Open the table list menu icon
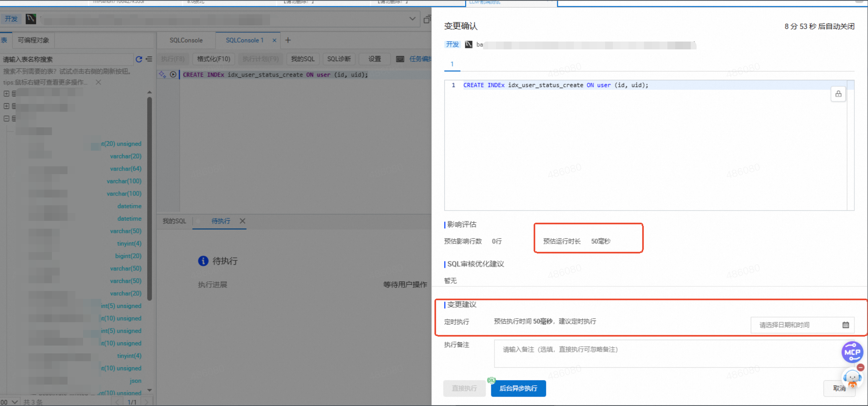Image resolution: width=868 pixels, height=406 pixels. [x=149, y=59]
